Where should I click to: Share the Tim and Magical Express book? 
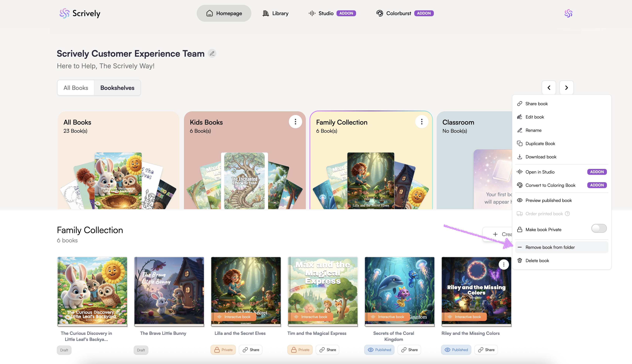tap(327, 350)
